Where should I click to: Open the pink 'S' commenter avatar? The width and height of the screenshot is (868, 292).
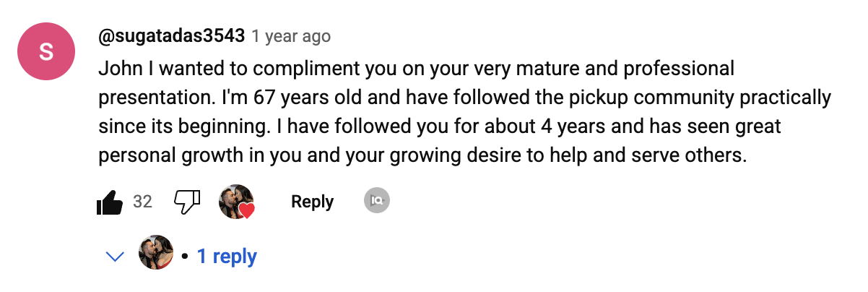point(47,51)
